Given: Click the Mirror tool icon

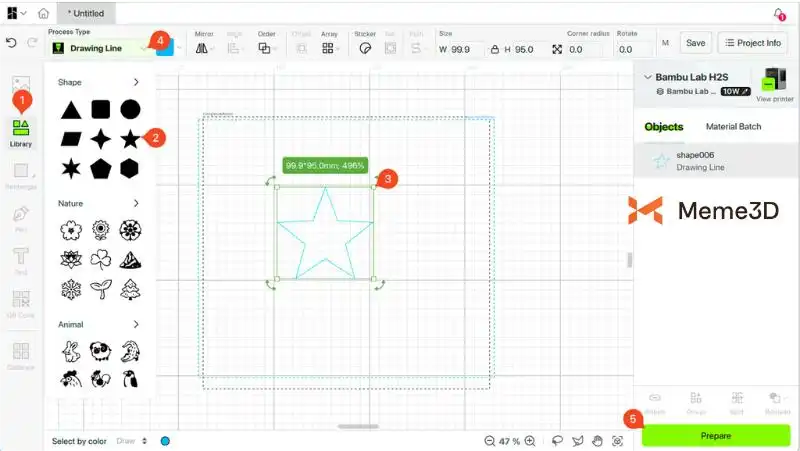Looking at the screenshot, I should coord(203,48).
